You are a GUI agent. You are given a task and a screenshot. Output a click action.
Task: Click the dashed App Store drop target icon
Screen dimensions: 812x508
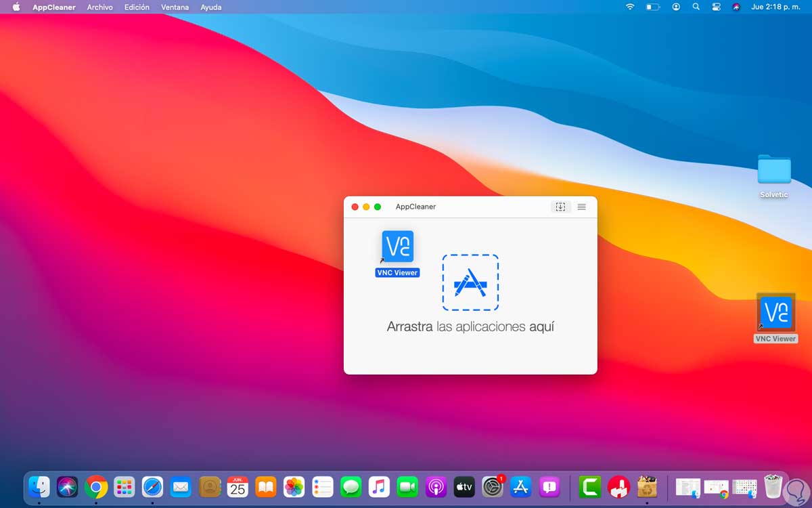click(x=470, y=282)
